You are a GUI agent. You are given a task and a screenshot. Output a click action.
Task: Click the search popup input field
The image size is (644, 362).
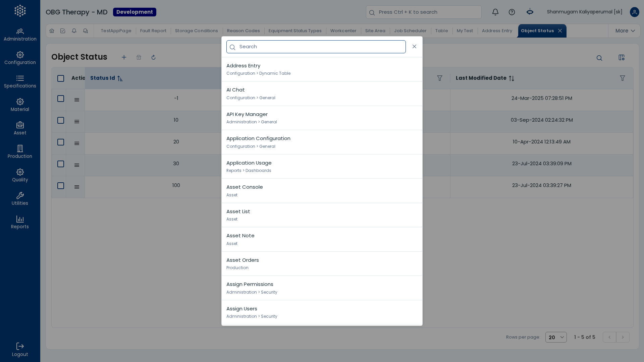316,47
